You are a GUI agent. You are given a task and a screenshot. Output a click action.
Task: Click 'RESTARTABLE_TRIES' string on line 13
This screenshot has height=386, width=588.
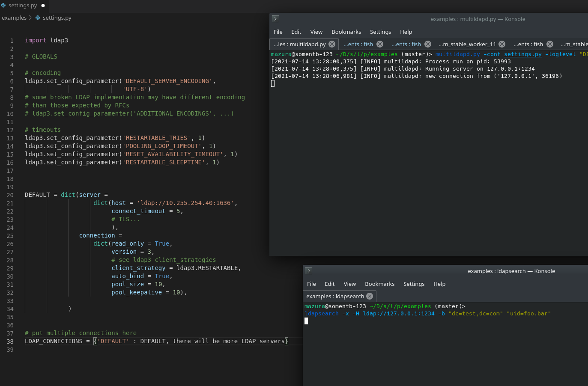(157, 138)
